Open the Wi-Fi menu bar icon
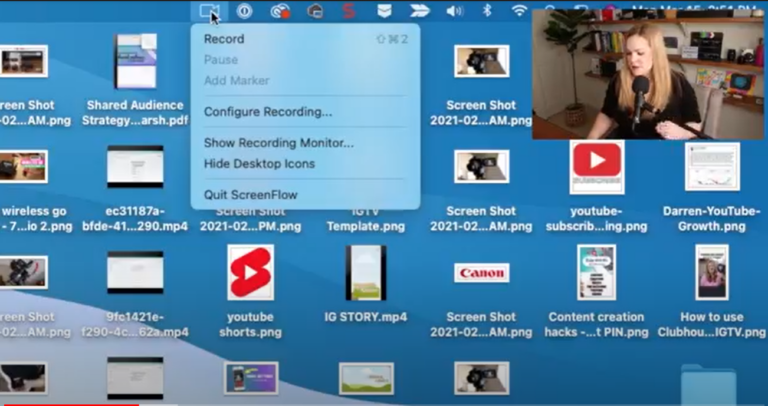 pyautogui.click(x=519, y=11)
